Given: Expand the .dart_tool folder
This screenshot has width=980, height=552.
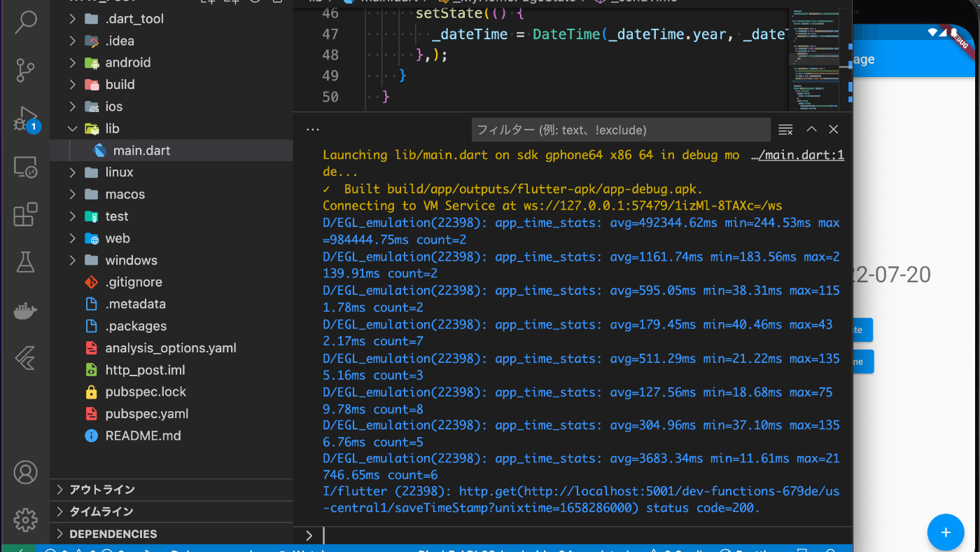Looking at the screenshot, I should 171,19.
